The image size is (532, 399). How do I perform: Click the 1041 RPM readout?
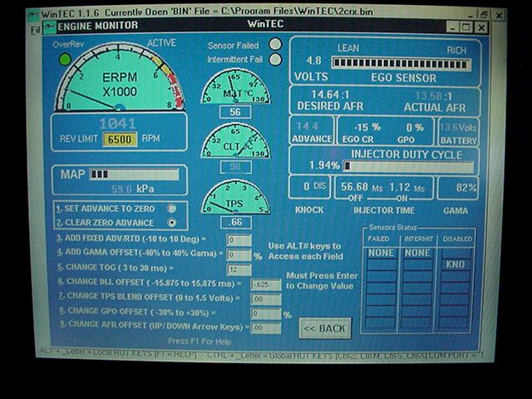pos(117,124)
